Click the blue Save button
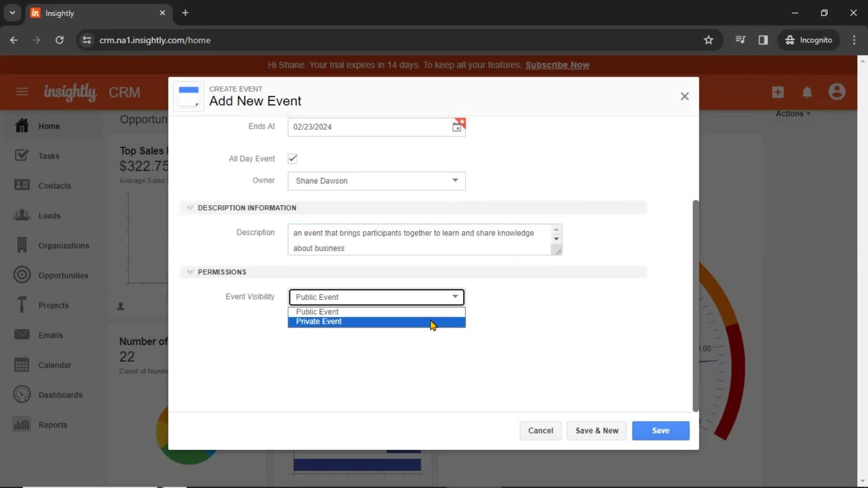This screenshot has width=868, height=488. (x=660, y=431)
